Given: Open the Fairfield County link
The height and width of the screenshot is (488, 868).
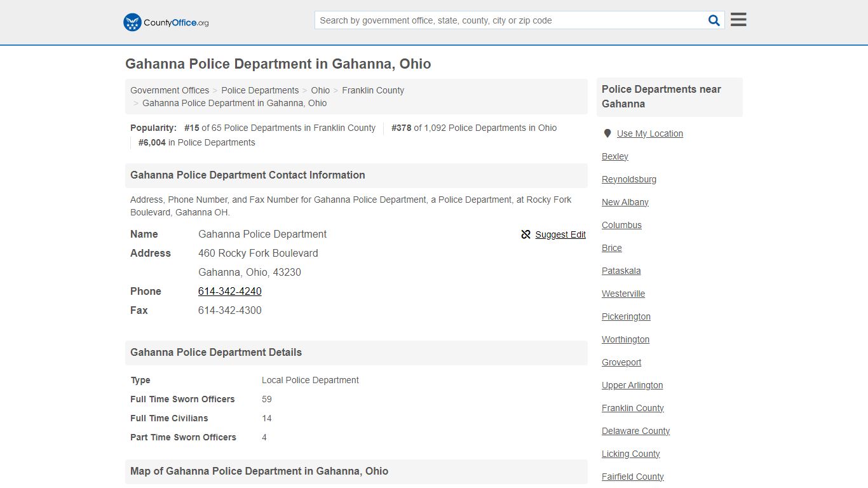Looking at the screenshot, I should click(x=633, y=477).
